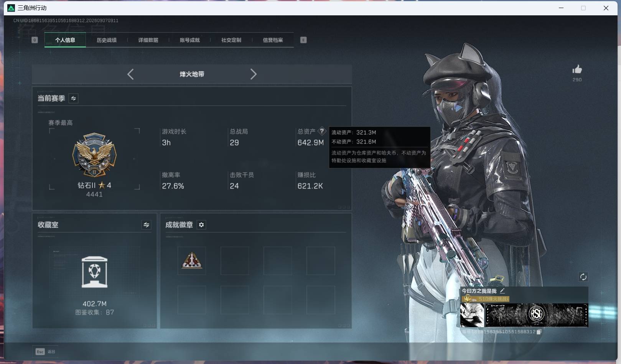Click the player avatar thumbnail

[x=472, y=315]
